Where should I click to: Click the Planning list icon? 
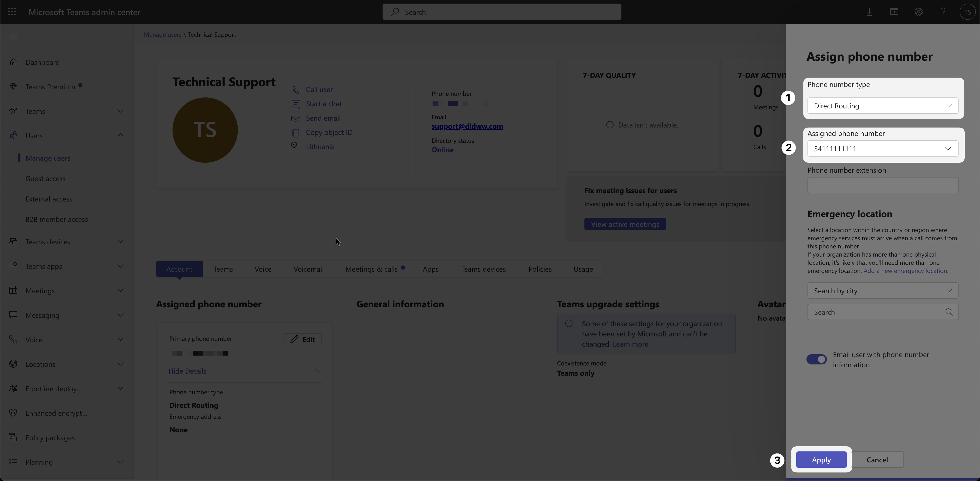pos(13,462)
